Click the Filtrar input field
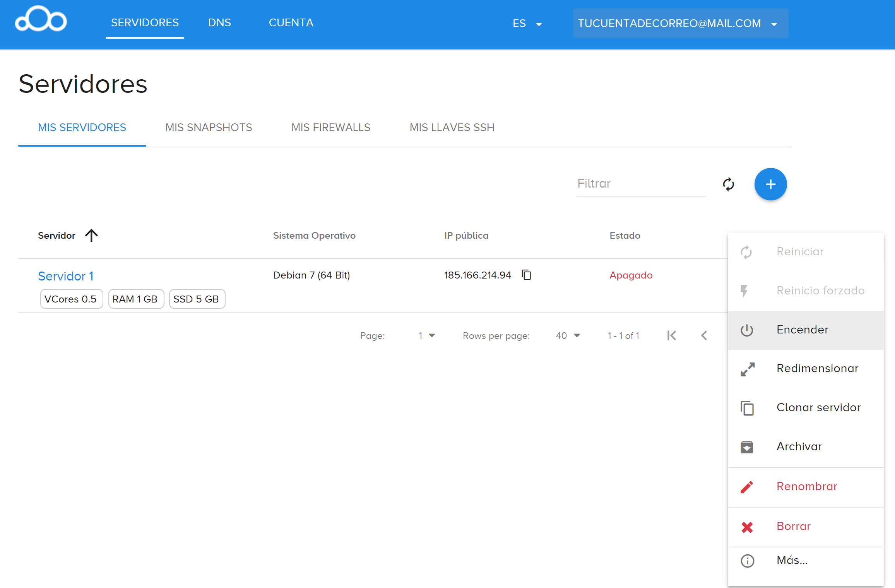Image resolution: width=895 pixels, height=588 pixels. tap(641, 184)
